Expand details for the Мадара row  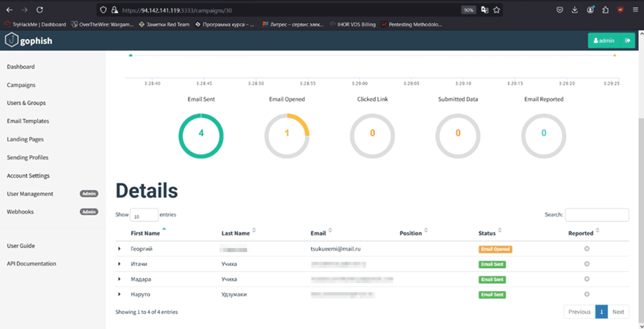click(x=120, y=279)
